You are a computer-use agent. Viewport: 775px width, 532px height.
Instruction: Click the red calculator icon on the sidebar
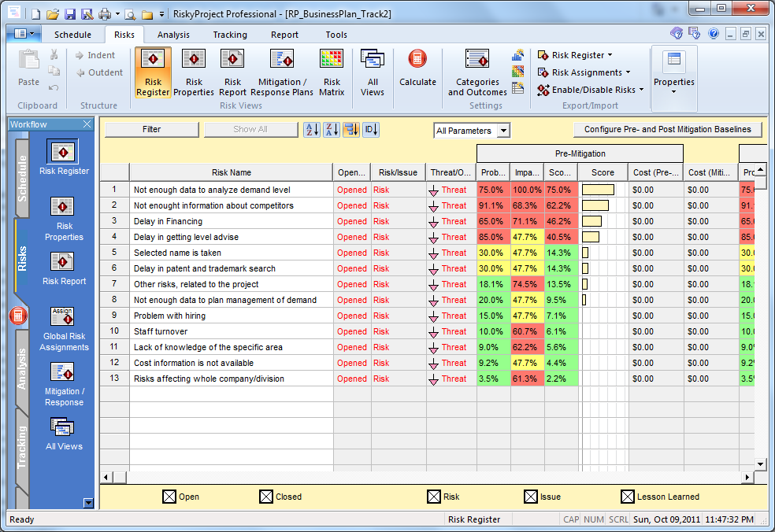pos(18,316)
